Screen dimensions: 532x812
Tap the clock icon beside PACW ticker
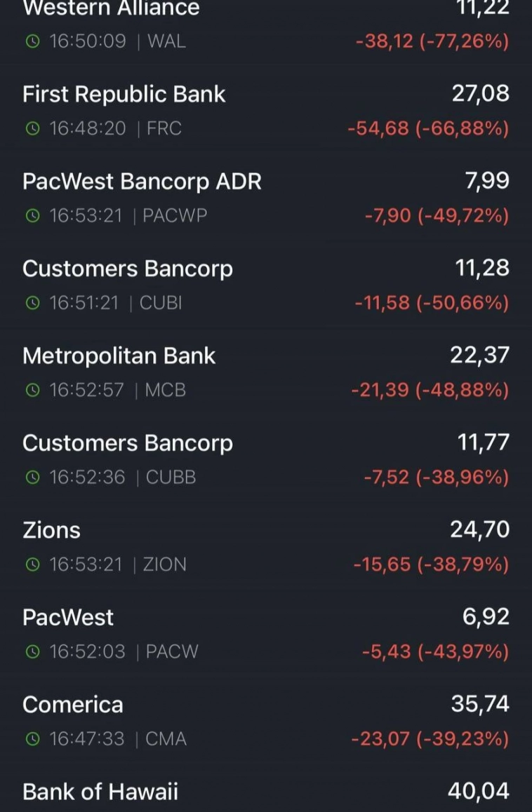(32, 652)
